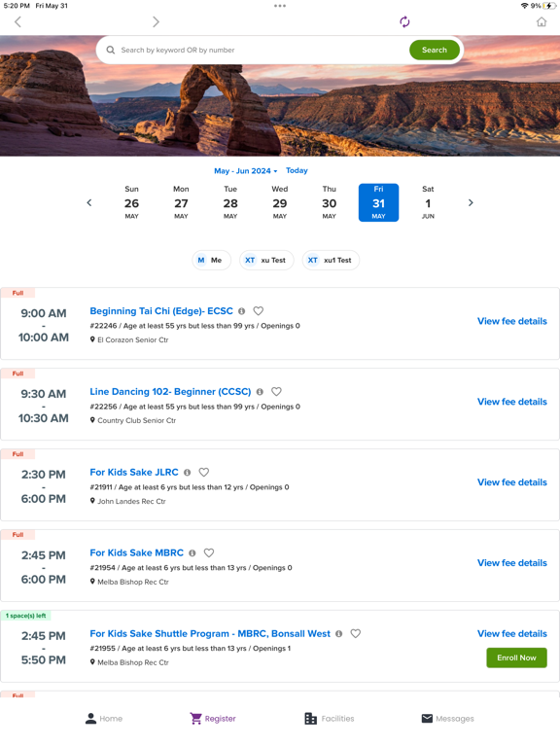Open Line Dancing 102- Beginner (CCSC)
Screen dimensions: 560x747
click(170, 392)
